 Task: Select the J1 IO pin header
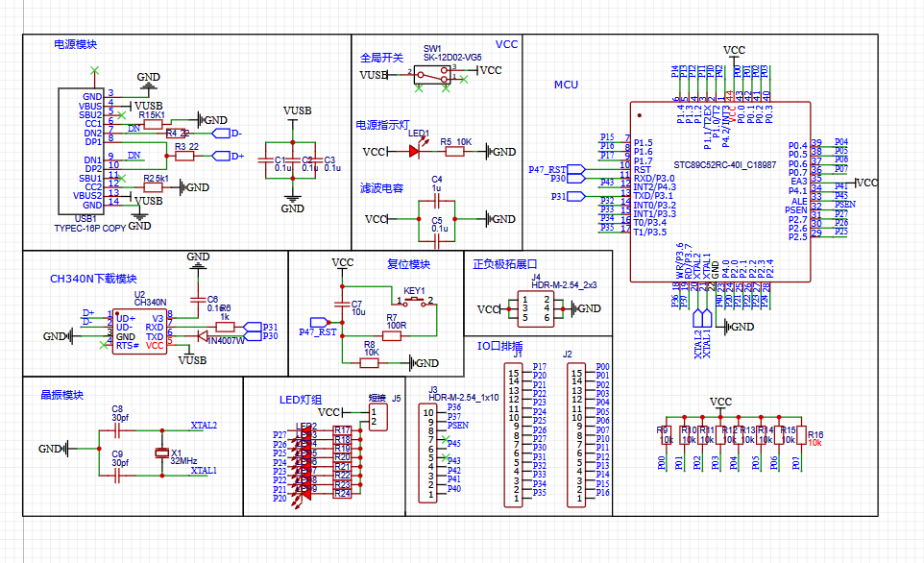coord(513,434)
